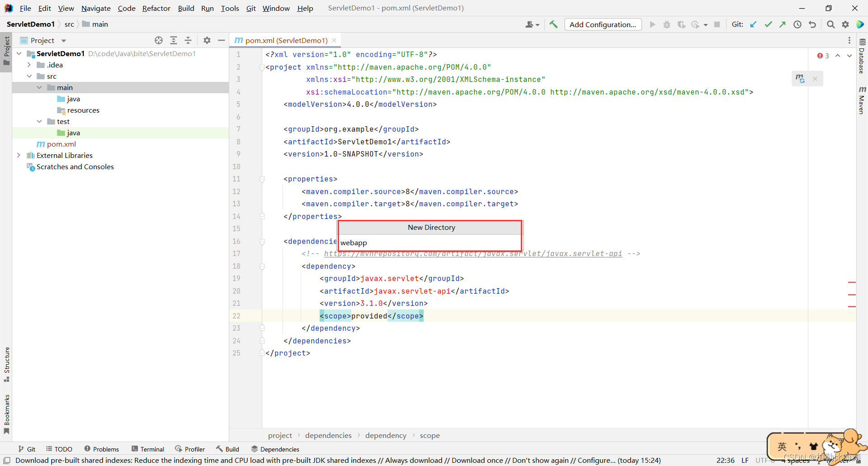Click the Build Project hammer icon

553,24
